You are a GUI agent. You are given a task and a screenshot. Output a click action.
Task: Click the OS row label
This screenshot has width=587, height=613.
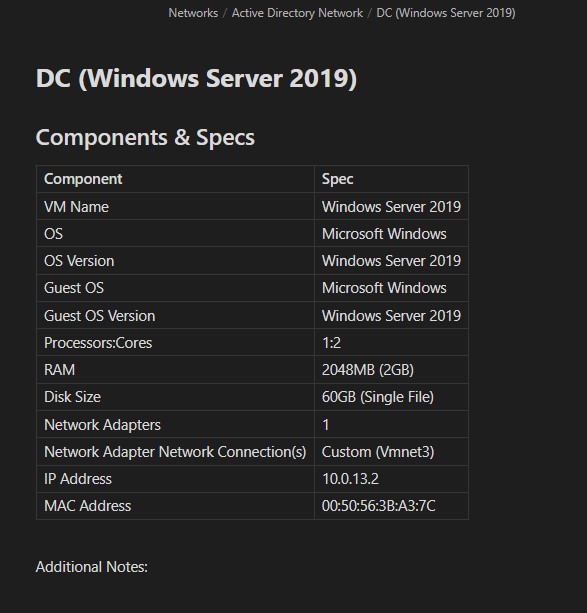[x=53, y=234]
